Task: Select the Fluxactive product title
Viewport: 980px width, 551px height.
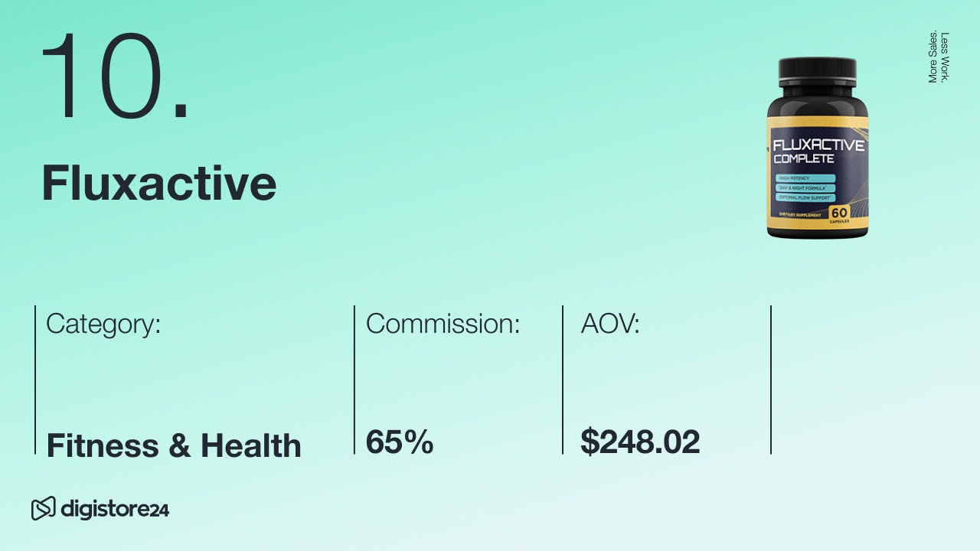Action: point(158,184)
